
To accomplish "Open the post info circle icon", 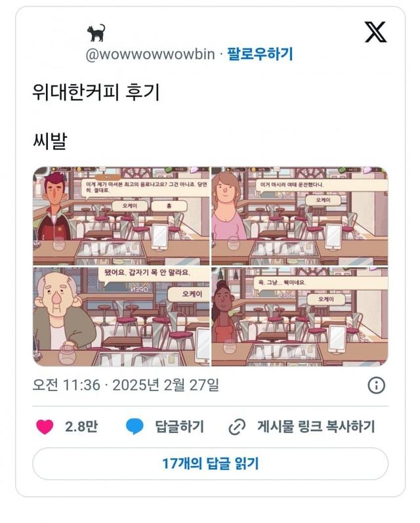I will [376, 385].
